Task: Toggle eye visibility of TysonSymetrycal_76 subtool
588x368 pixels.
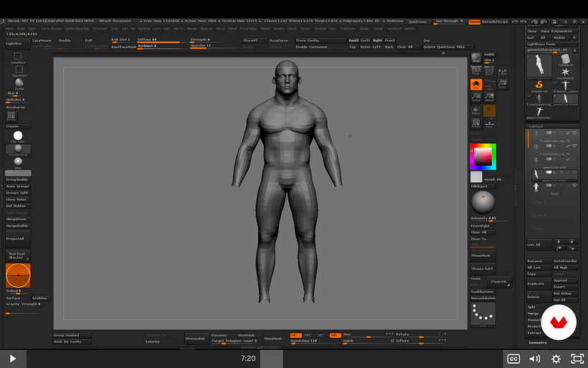Action: click(574, 133)
